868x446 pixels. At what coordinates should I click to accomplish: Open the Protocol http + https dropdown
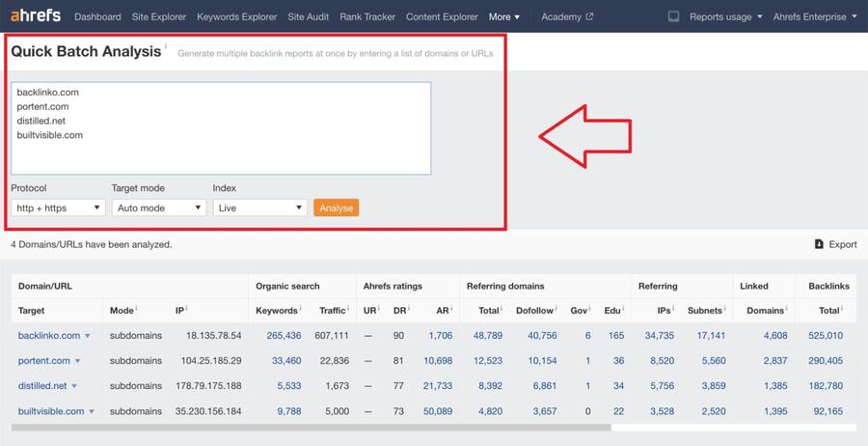(58, 208)
